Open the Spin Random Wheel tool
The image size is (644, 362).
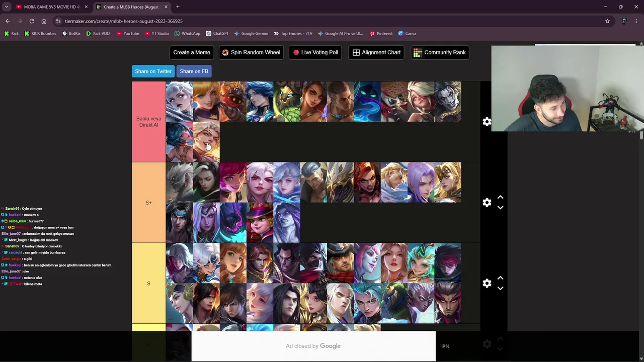click(x=251, y=52)
